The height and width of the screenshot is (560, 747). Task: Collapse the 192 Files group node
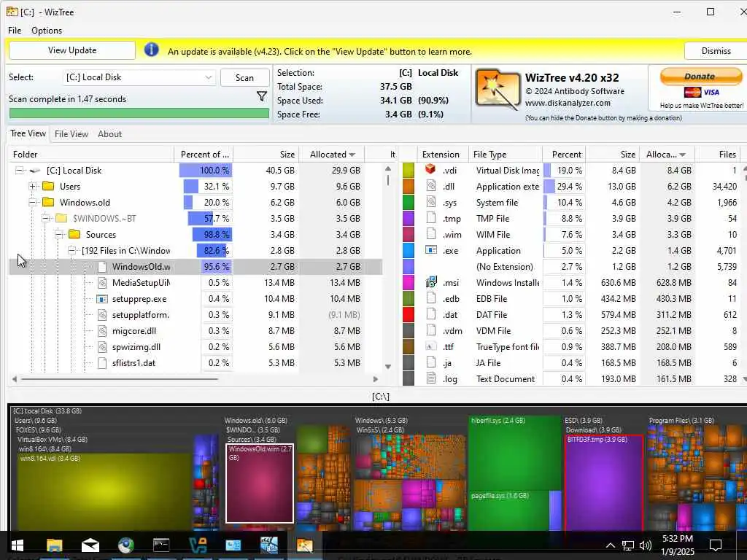pos(72,251)
